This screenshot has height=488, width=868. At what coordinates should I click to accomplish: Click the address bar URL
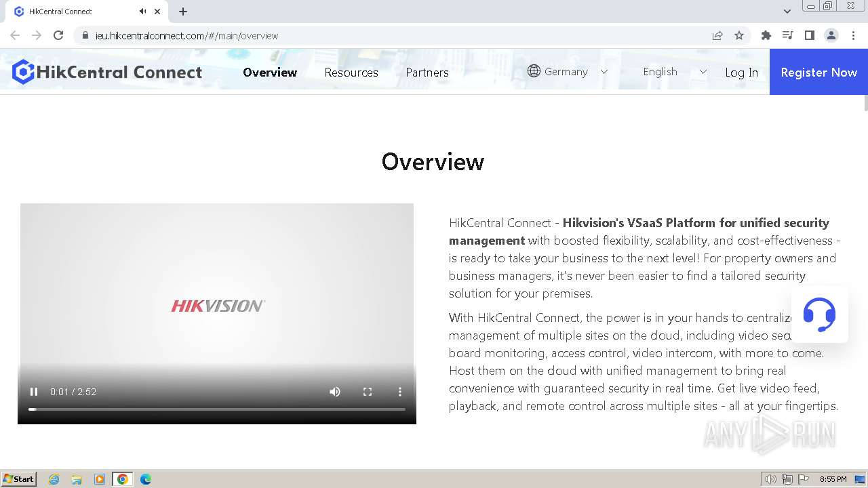click(x=187, y=36)
